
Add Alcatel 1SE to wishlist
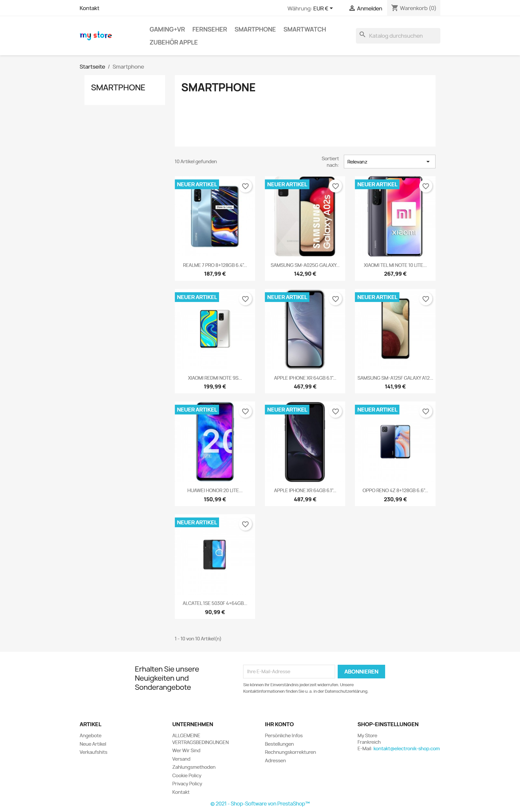(x=245, y=524)
